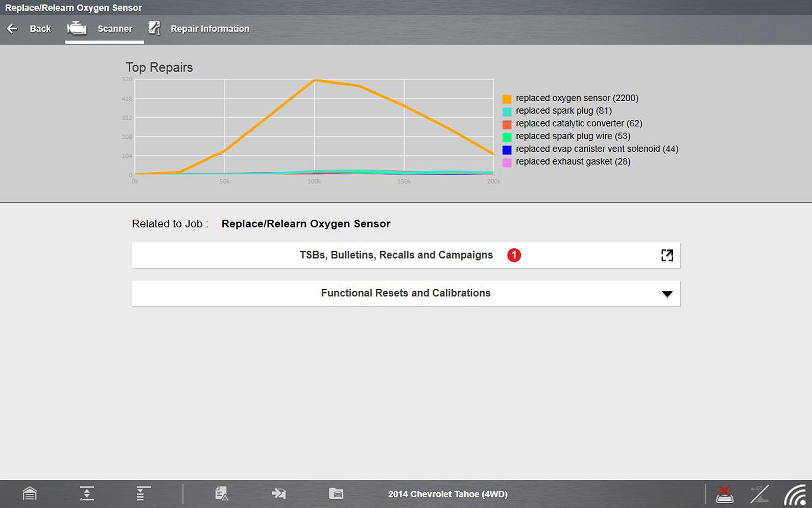Toggle replaced spark plug legend entry
This screenshot has height=508, width=812.
pyautogui.click(x=563, y=111)
